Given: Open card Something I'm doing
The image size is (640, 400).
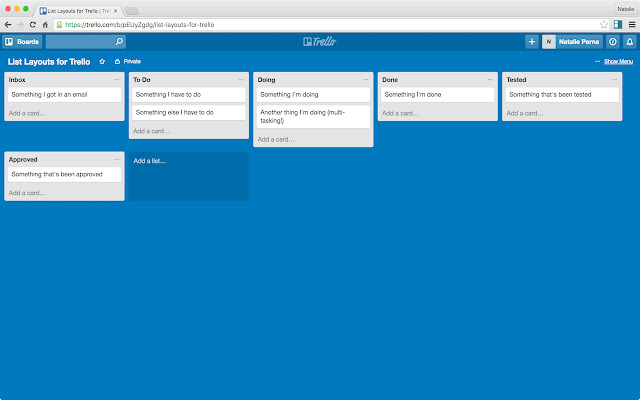Looking at the screenshot, I should [x=313, y=95].
